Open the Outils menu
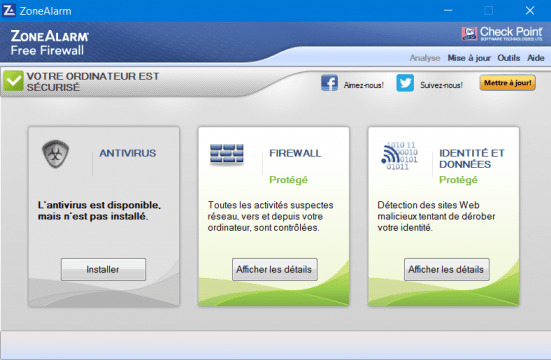This screenshot has width=551, height=360. [508, 58]
